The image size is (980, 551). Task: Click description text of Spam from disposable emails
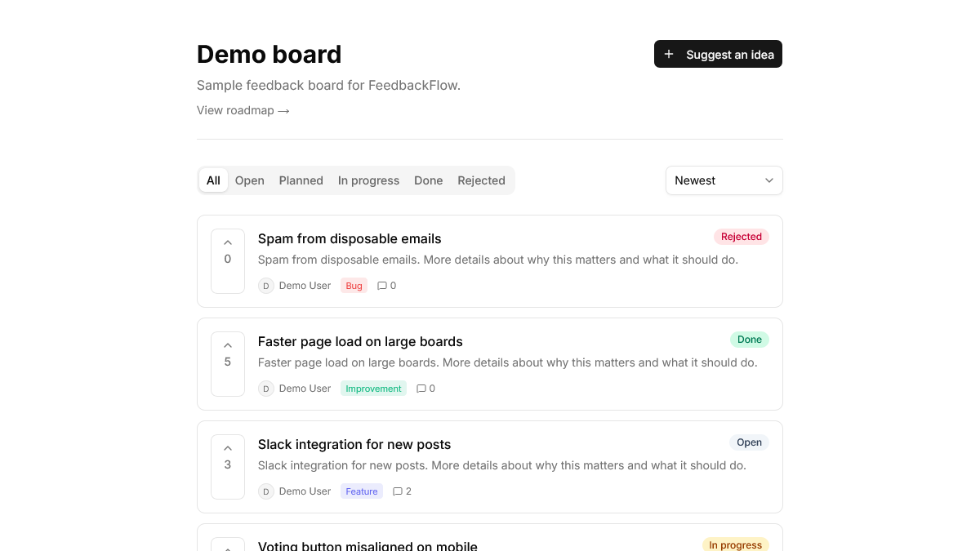click(x=498, y=260)
